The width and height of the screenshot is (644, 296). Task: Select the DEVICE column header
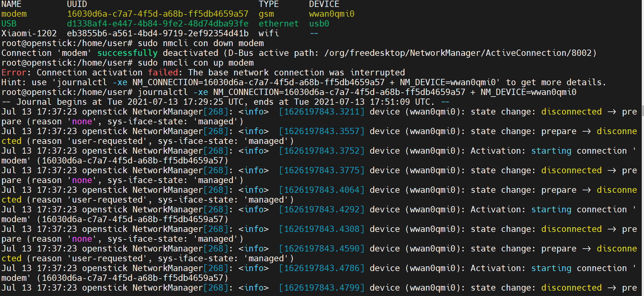click(323, 4)
